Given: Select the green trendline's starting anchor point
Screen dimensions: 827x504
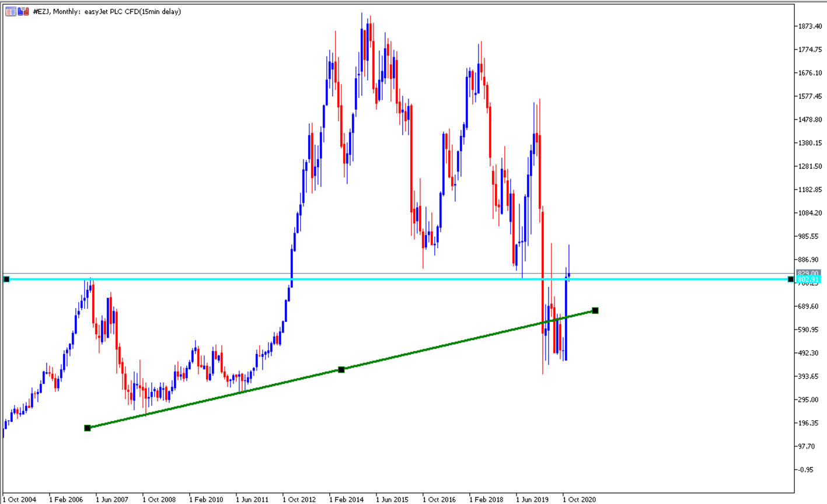Looking at the screenshot, I should [88, 428].
